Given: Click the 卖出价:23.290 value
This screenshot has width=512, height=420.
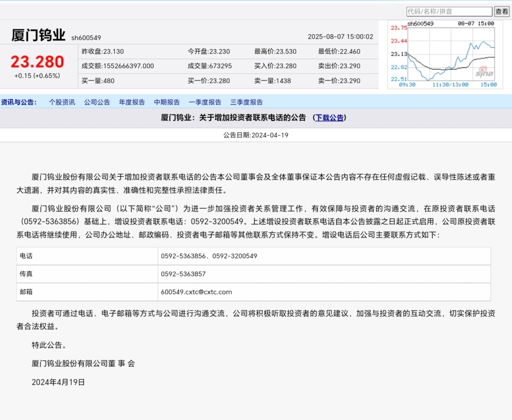Looking at the screenshot, I should coord(339,66).
